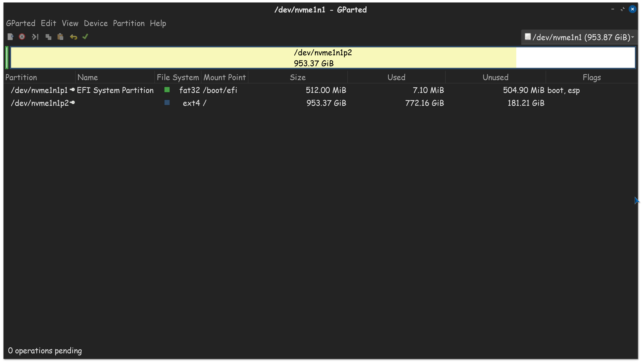The width and height of the screenshot is (642, 364).
Task: Click the Undo last operation icon
Action: [x=73, y=37]
